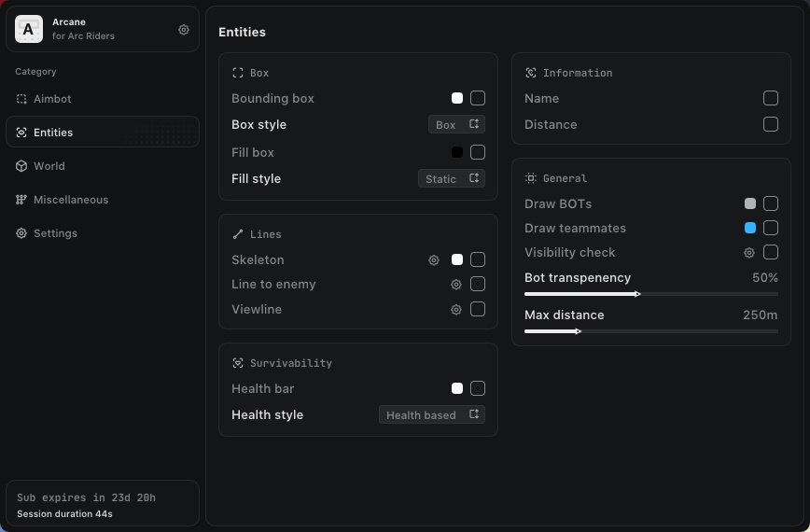The width and height of the screenshot is (810, 532).
Task: Go to the Settings category
Action: tap(55, 233)
